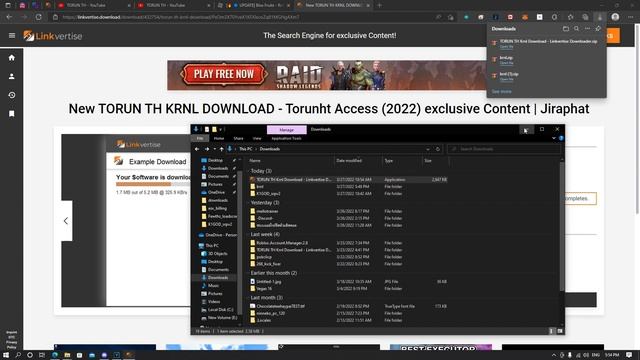The height and width of the screenshot is (360, 640).
Task: Go forward in File Explorer
Action: [x=207, y=149]
